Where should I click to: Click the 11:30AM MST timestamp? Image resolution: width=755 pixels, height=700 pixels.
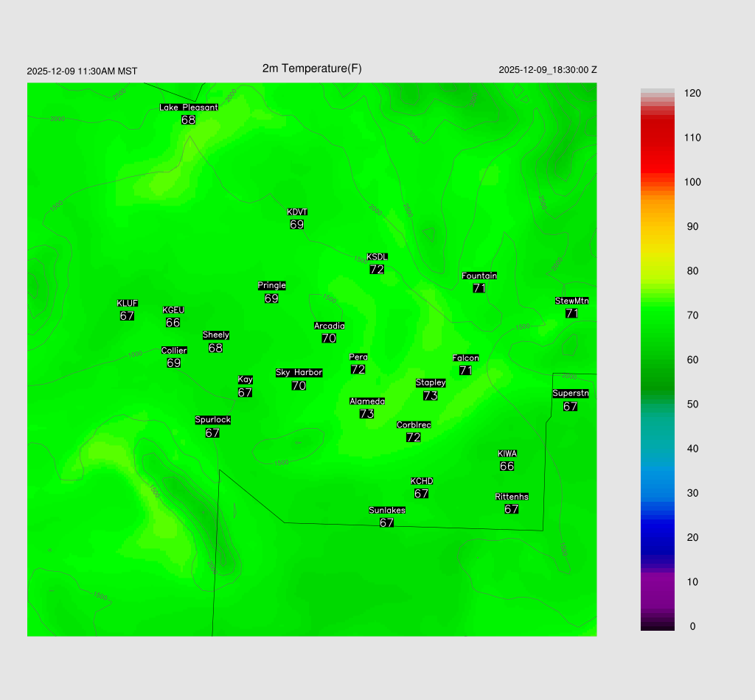(82, 71)
